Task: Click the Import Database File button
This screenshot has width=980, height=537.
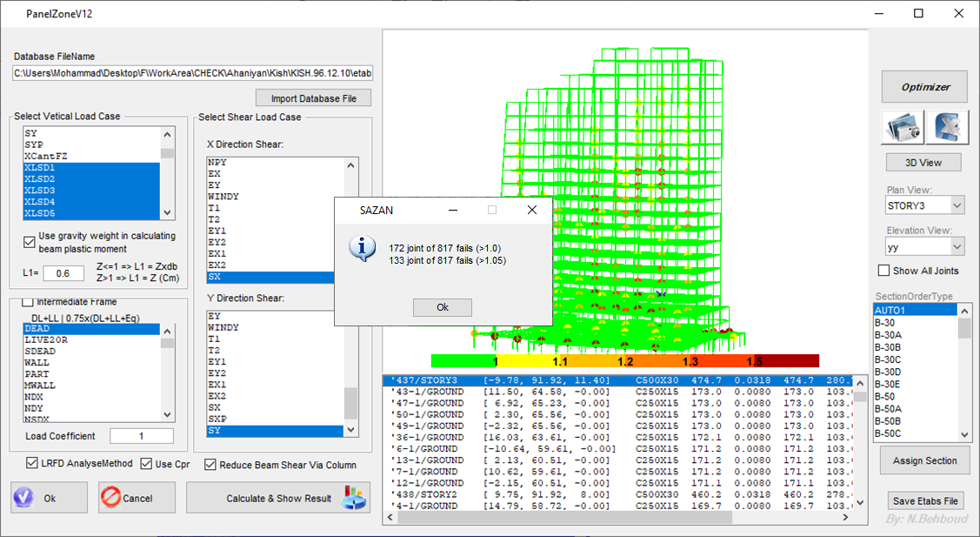Action: [x=313, y=98]
